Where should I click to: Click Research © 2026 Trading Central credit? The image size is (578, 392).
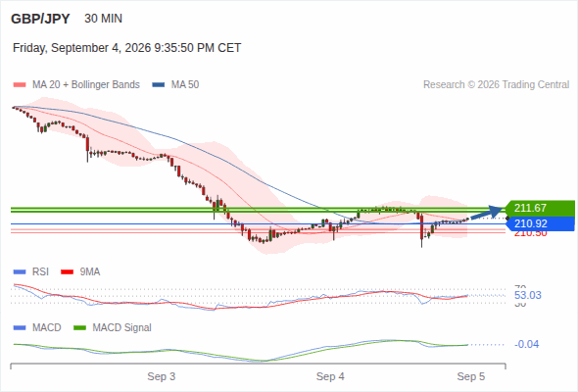pyautogui.click(x=496, y=85)
